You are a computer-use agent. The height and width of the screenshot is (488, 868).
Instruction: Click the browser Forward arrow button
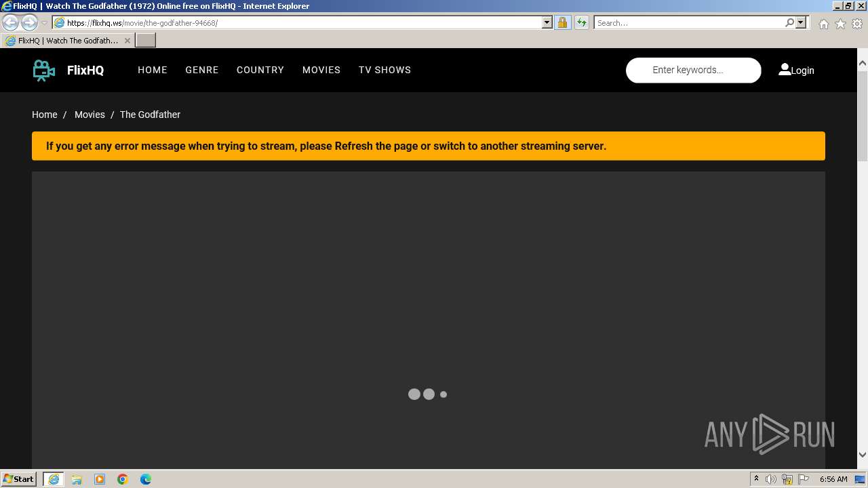(x=29, y=22)
